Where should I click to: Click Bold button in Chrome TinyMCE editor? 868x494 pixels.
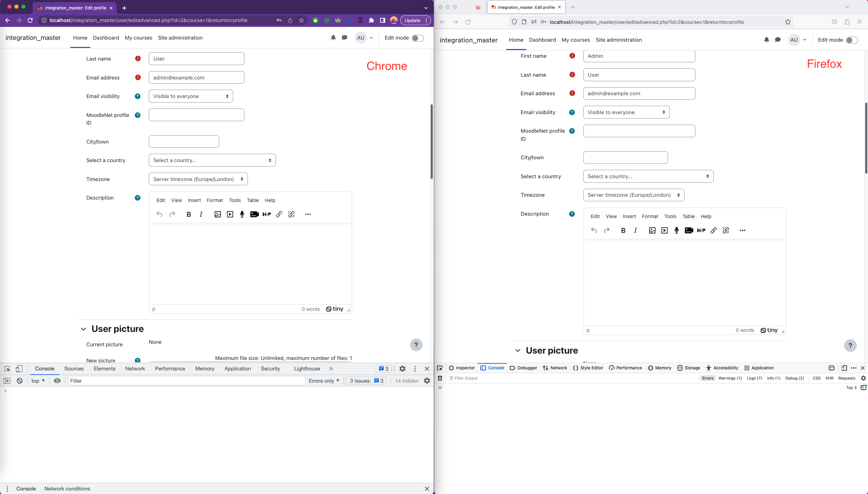[189, 214]
